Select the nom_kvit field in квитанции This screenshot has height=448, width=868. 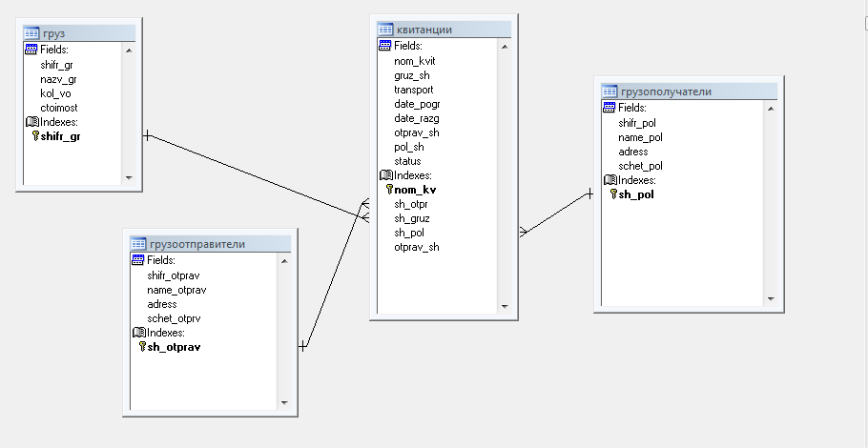tap(415, 61)
